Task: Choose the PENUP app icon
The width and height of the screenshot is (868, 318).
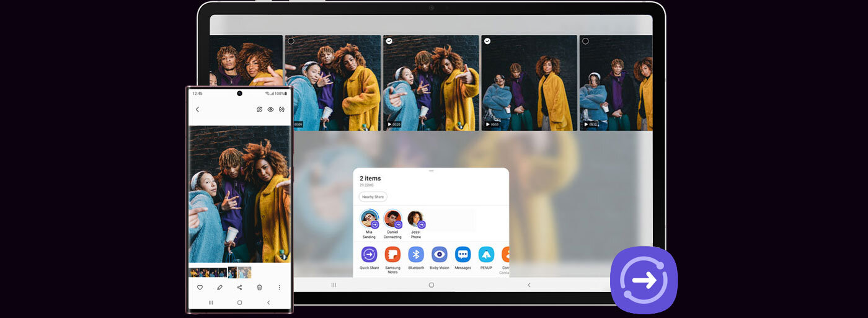Action: 487,254
